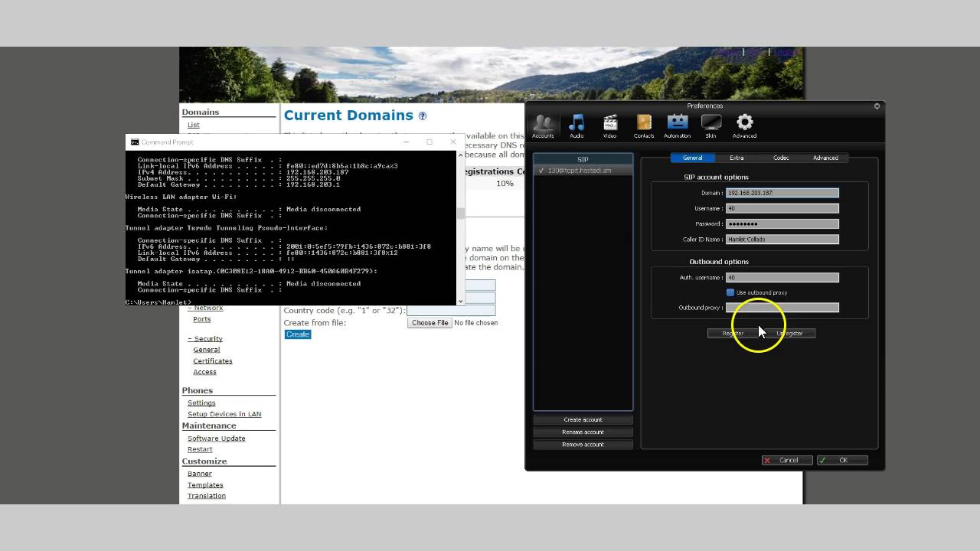This screenshot has height=551, width=980.
Task: Open the Templates link
Action: pyautogui.click(x=205, y=485)
